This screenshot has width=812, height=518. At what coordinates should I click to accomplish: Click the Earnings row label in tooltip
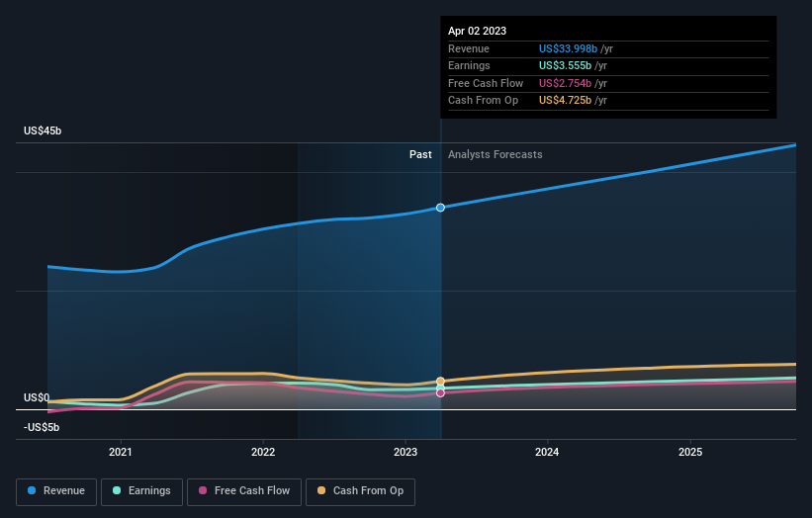pos(469,65)
